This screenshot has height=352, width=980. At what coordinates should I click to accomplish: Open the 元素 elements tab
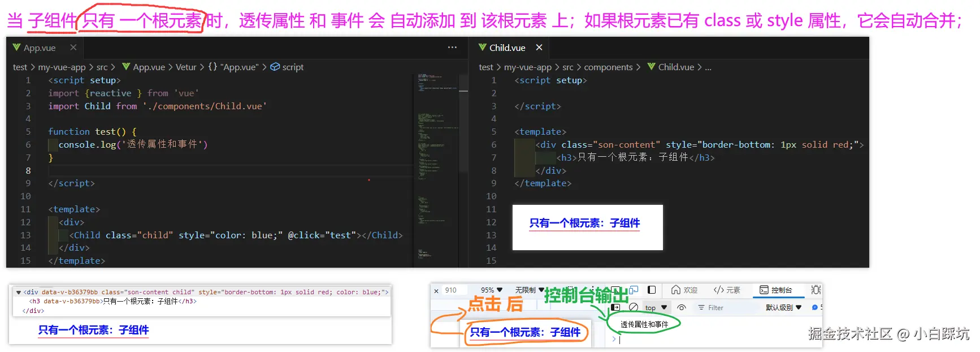[726, 290]
